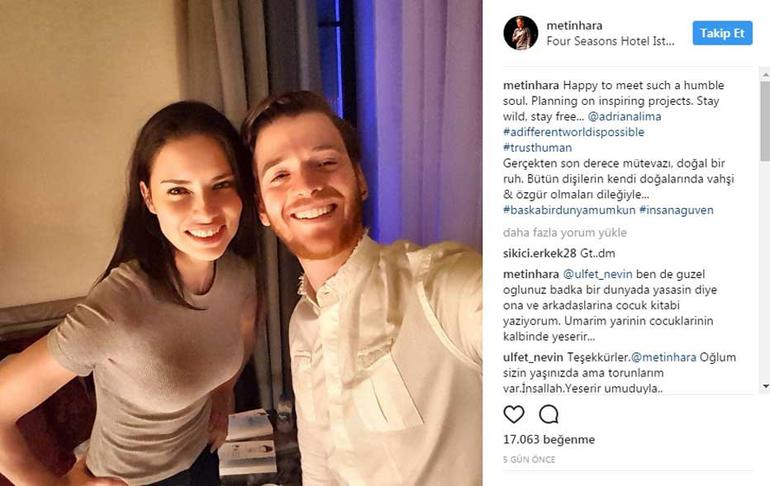The image size is (770, 486).
Task: Visit the @ulfet_nevin mention in reply
Action: click(x=598, y=274)
